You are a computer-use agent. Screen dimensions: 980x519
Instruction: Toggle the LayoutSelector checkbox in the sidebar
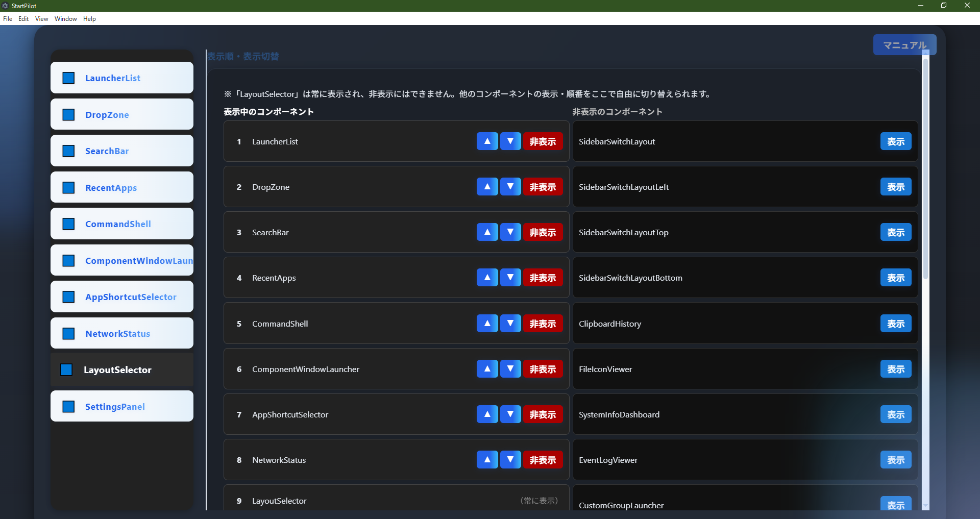pos(66,369)
